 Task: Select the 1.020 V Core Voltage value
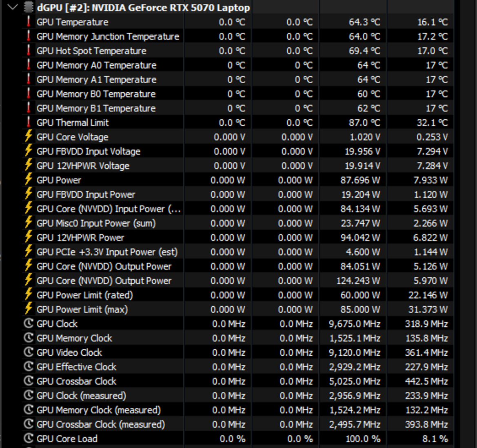pos(365,137)
